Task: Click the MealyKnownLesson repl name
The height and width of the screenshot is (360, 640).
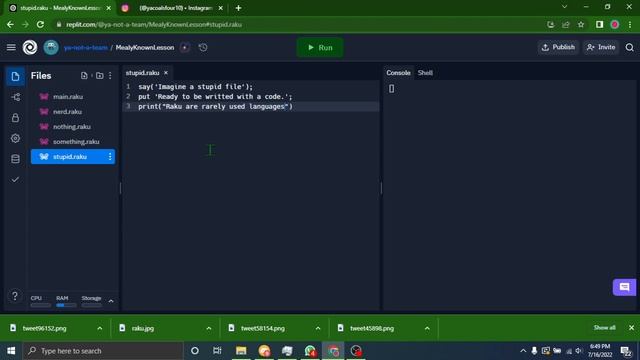Action: (145, 47)
